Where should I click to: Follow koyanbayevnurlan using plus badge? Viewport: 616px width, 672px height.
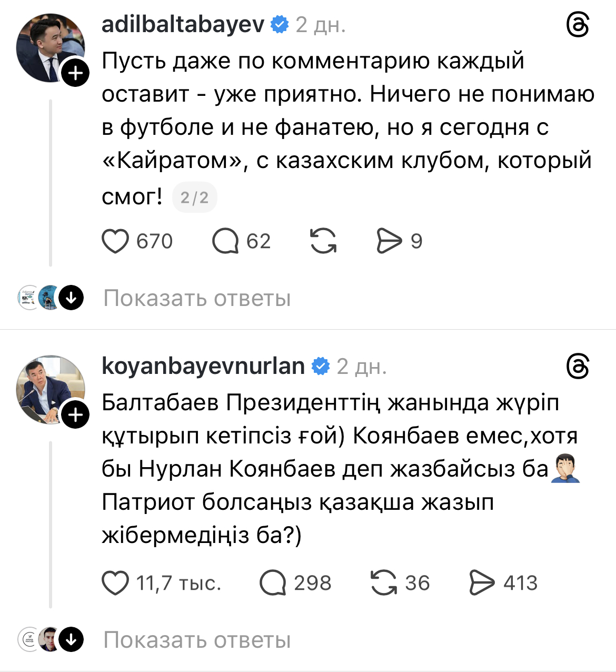[x=76, y=415]
